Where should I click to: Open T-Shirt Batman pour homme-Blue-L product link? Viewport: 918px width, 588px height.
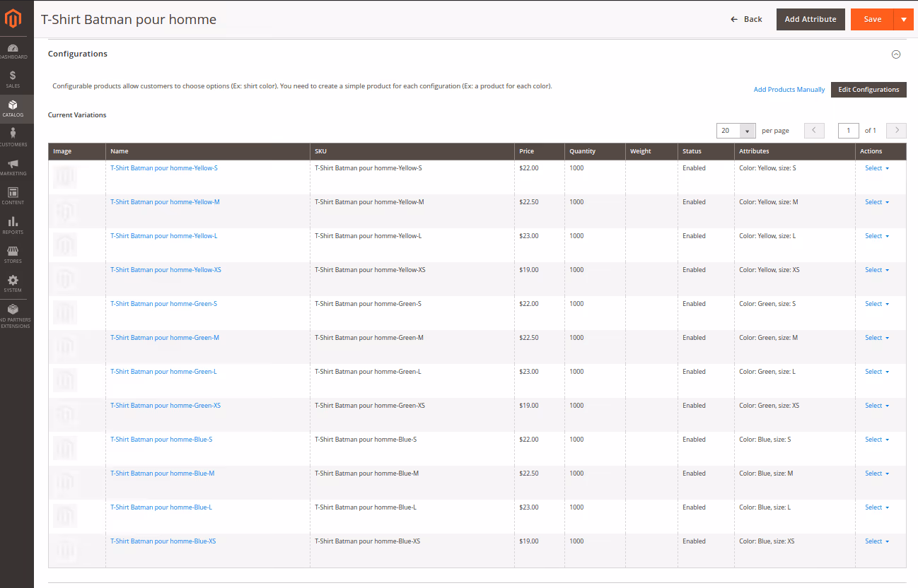click(x=161, y=507)
